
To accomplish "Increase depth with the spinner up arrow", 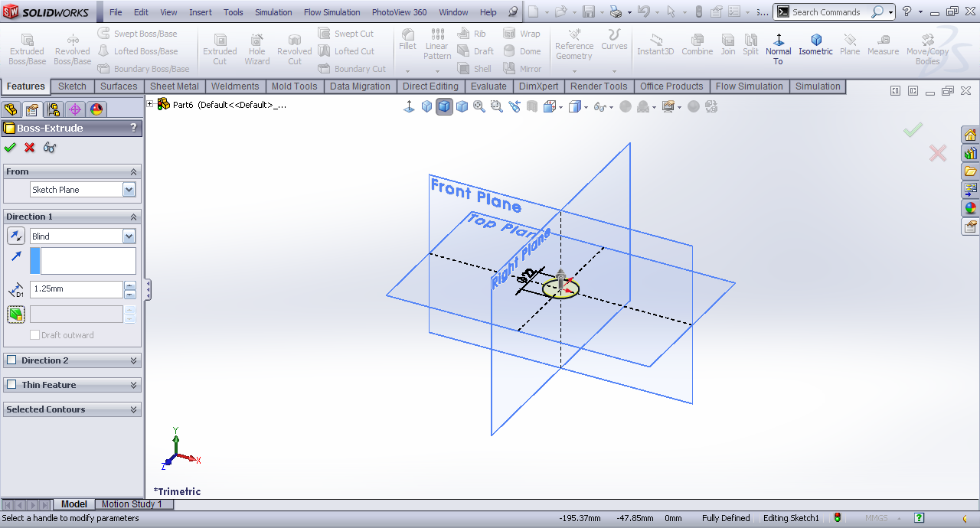I will point(129,285).
